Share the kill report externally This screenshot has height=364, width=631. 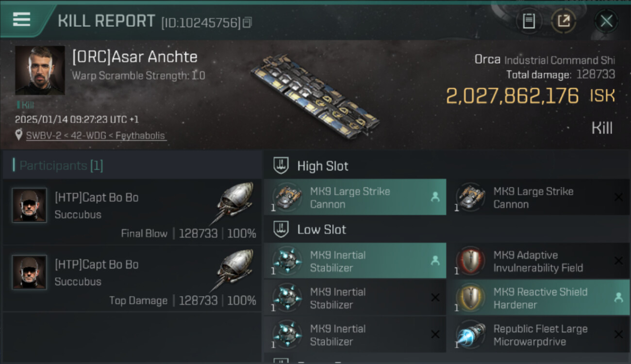(x=564, y=21)
